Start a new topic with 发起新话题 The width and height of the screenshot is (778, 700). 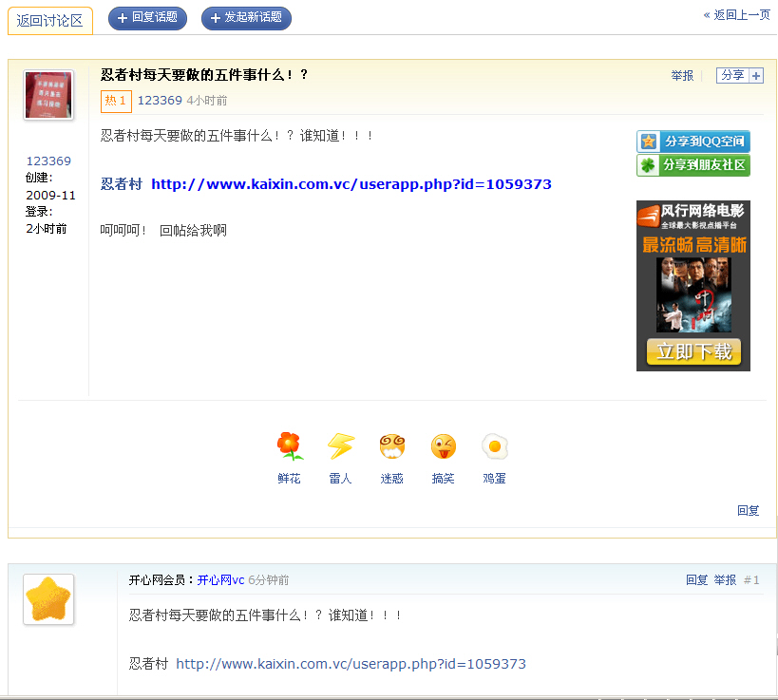pyautogui.click(x=246, y=18)
